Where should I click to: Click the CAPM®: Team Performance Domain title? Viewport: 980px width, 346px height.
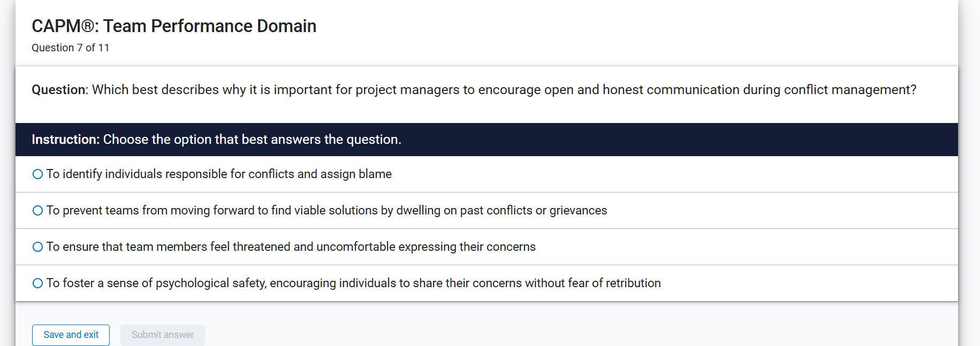point(174,25)
